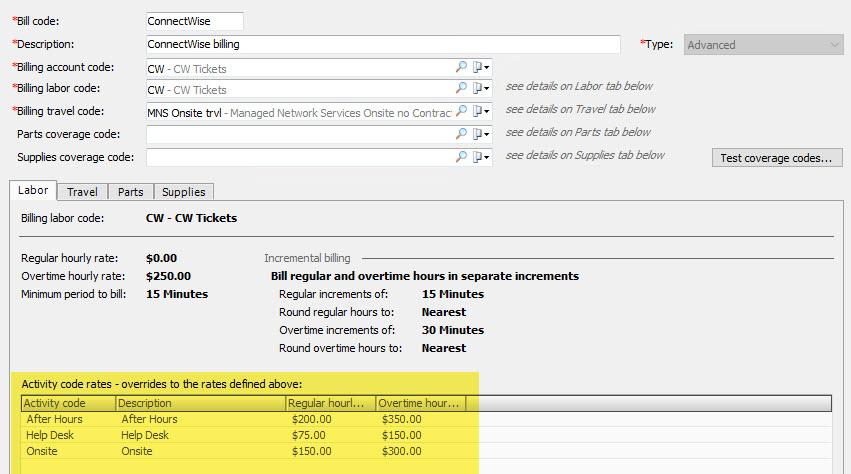Open the Type dropdown showing Advanced

(763, 45)
